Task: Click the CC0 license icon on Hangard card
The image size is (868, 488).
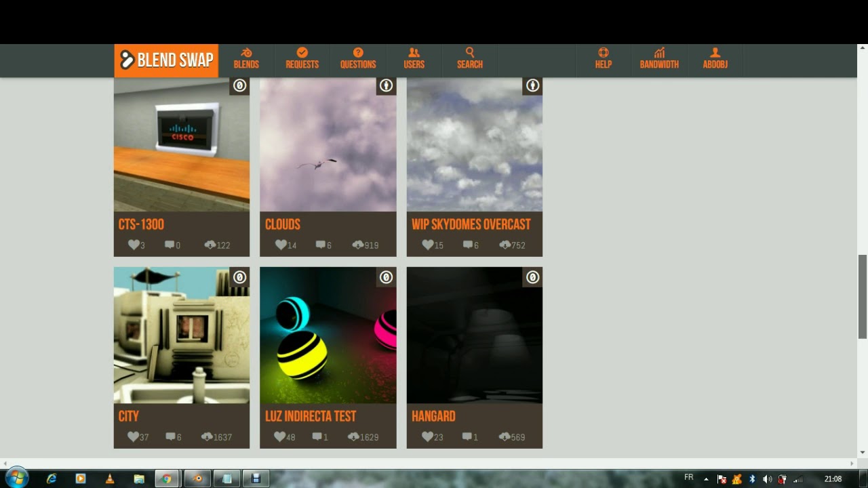Action: click(532, 277)
